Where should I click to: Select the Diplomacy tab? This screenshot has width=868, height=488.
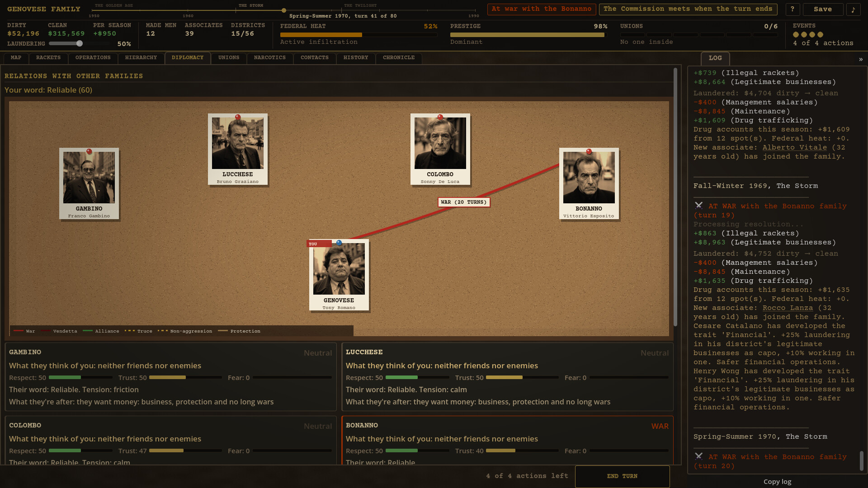(188, 58)
